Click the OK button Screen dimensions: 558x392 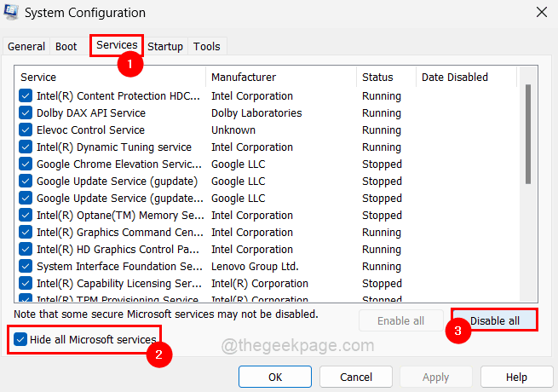[275, 377]
